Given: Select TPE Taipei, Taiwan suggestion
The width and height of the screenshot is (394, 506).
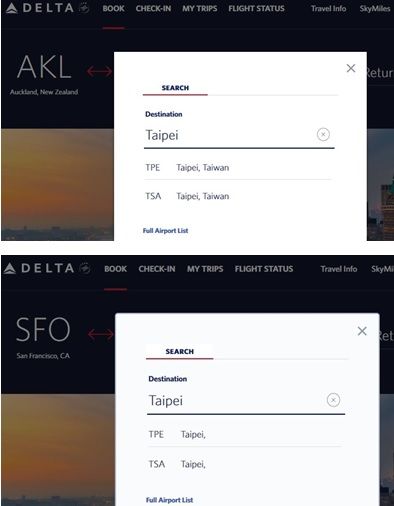Looking at the screenshot, I should coord(238,167).
